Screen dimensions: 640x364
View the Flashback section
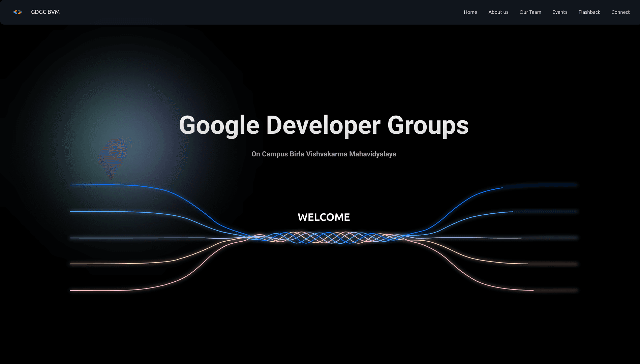coord(589,12)
